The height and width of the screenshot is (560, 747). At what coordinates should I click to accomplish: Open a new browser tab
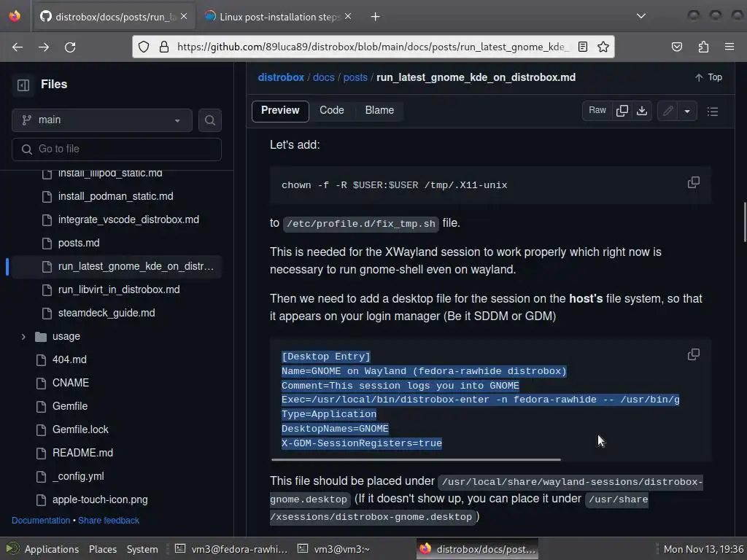(x=376, y=17)
